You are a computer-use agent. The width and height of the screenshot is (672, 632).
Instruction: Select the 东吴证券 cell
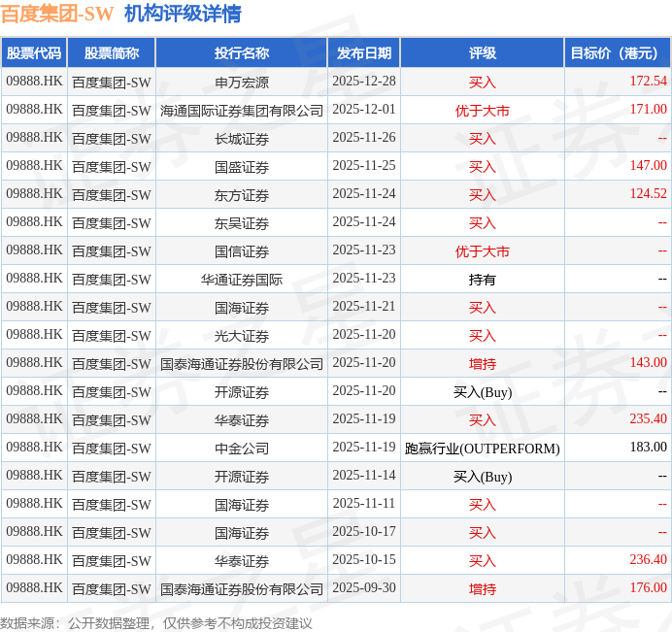click(242, 223)
